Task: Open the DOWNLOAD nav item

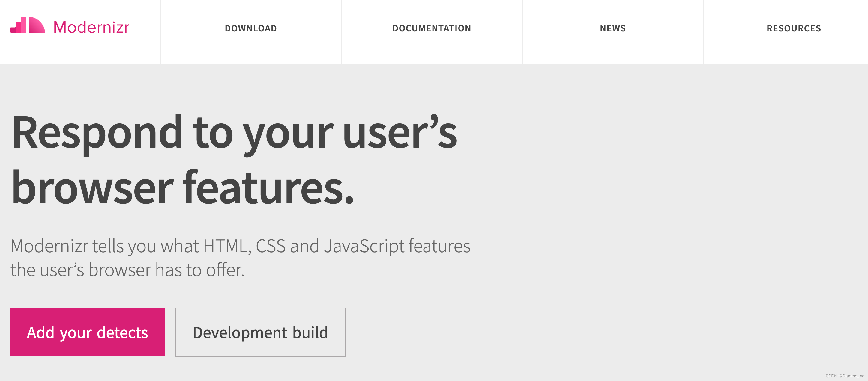Action: (x=251, y=28)
